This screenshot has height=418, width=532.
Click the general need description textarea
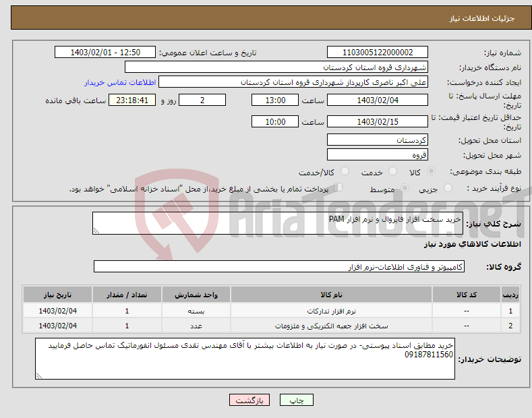tap(278, 223)
